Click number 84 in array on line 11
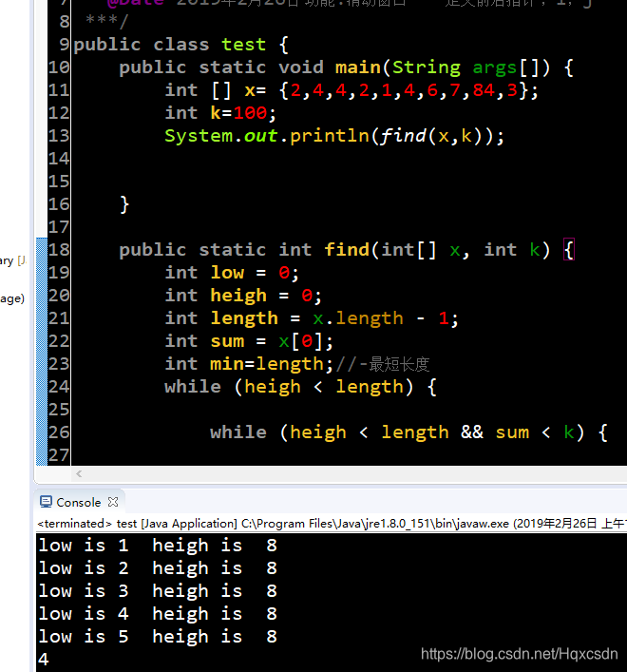Viewport: 627px width, 672px height. tap(484, 90)
